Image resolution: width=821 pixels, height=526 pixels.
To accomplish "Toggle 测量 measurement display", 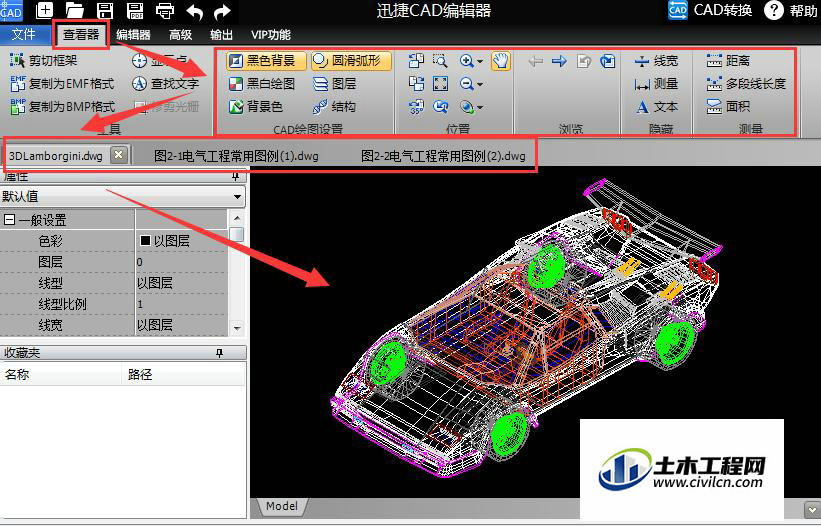I will [656, 84].
